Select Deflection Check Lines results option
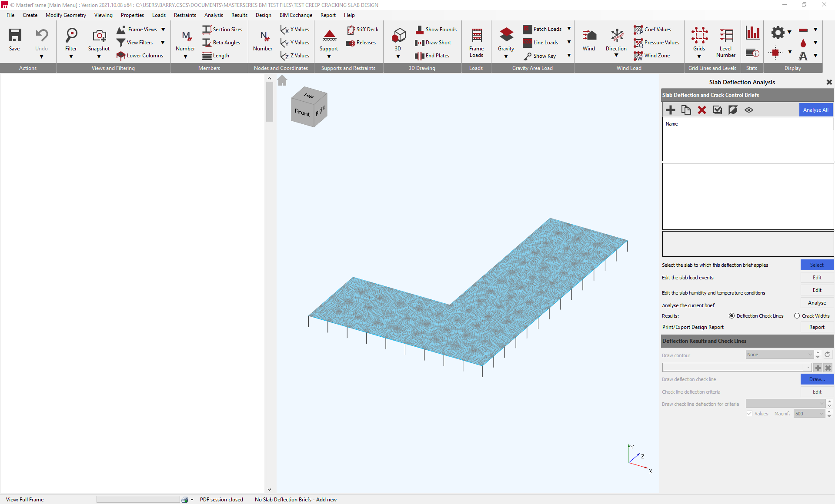The height and width of the screenshot is (504, 835). (x=732, y=316)
